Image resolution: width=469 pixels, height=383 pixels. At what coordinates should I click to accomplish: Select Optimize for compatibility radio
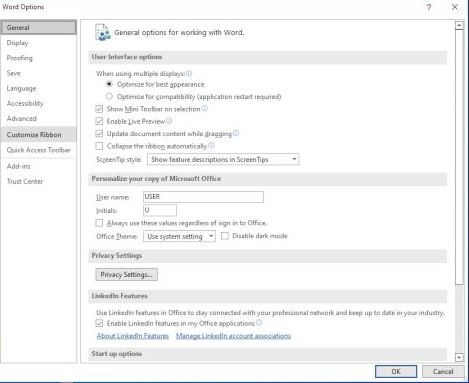click(x=109, y=96)
